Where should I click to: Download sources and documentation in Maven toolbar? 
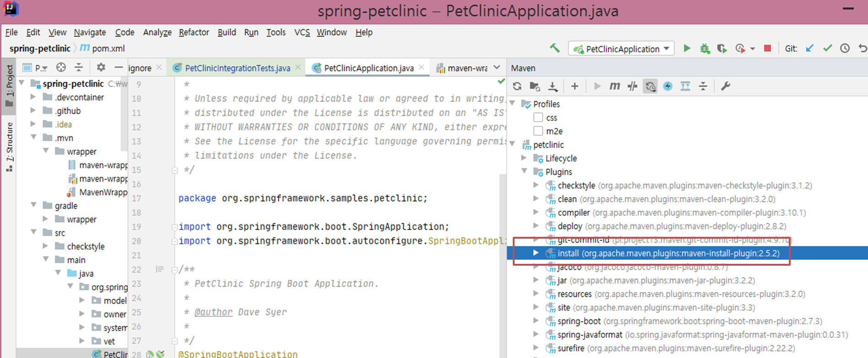pyautogui.click(x=553, y=86)
